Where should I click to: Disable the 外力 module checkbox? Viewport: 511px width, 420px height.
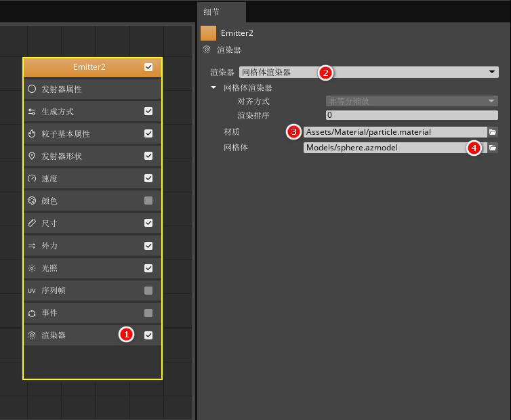pyautogui.click(x=148, y=246)
